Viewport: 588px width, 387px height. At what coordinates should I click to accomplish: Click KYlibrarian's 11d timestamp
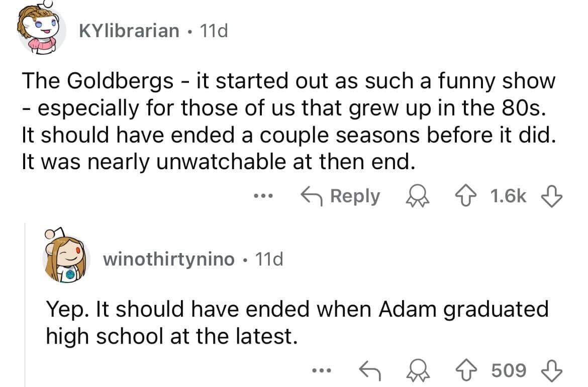point(214,31)
